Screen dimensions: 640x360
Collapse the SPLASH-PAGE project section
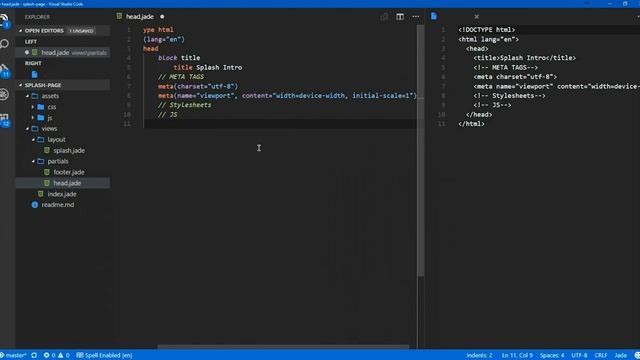coord(21,85)
